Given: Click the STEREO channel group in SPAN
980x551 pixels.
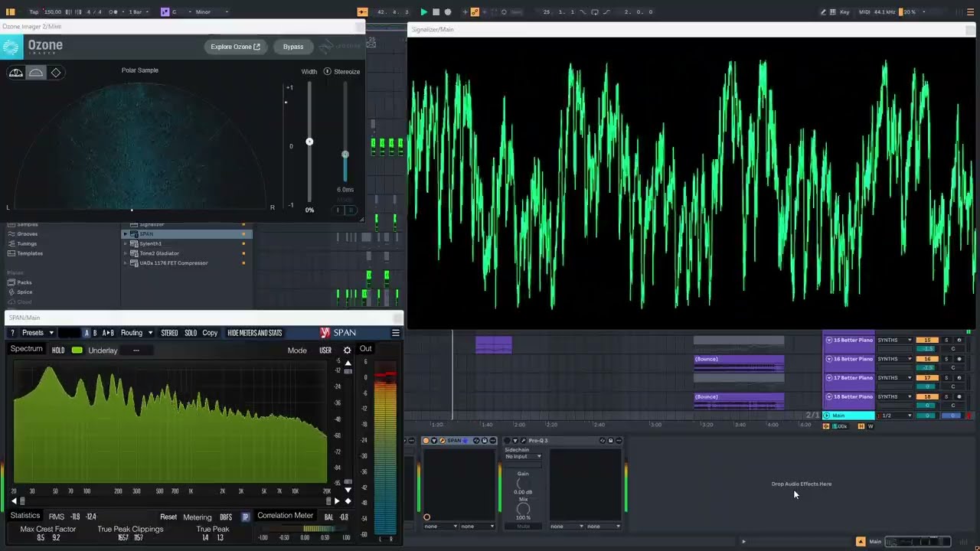Looking at the screenshot, I should tap(169, 333).
